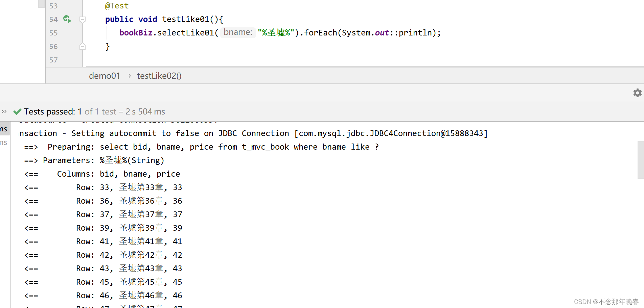This screenshot has width=644, height=308.
Task: Click result row 圣墟第33章
Action: point(103,187)
